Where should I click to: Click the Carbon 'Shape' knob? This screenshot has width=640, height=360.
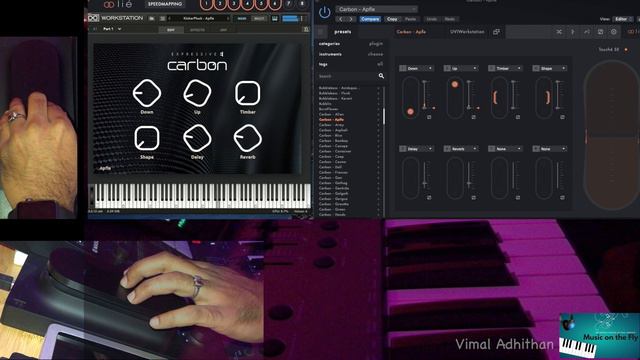[147, 138]
